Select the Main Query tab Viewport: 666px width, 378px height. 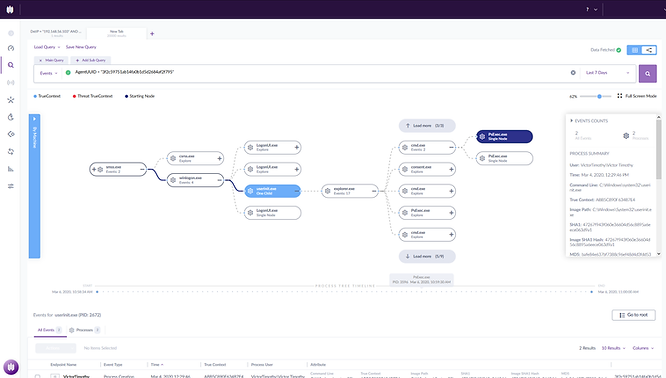(x=51, y=60)
